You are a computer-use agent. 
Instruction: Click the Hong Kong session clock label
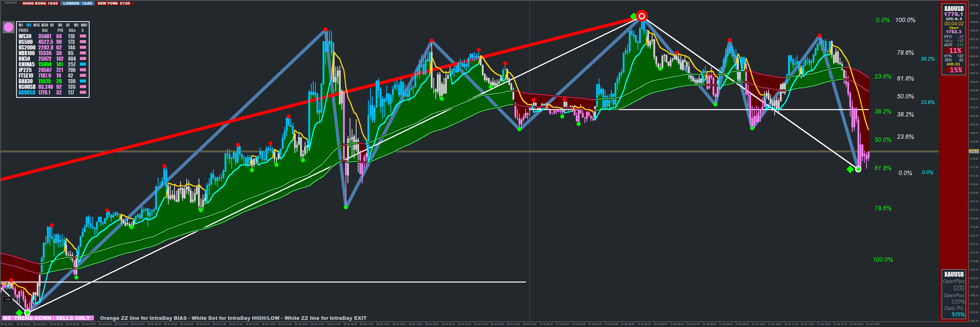[40, 3]
